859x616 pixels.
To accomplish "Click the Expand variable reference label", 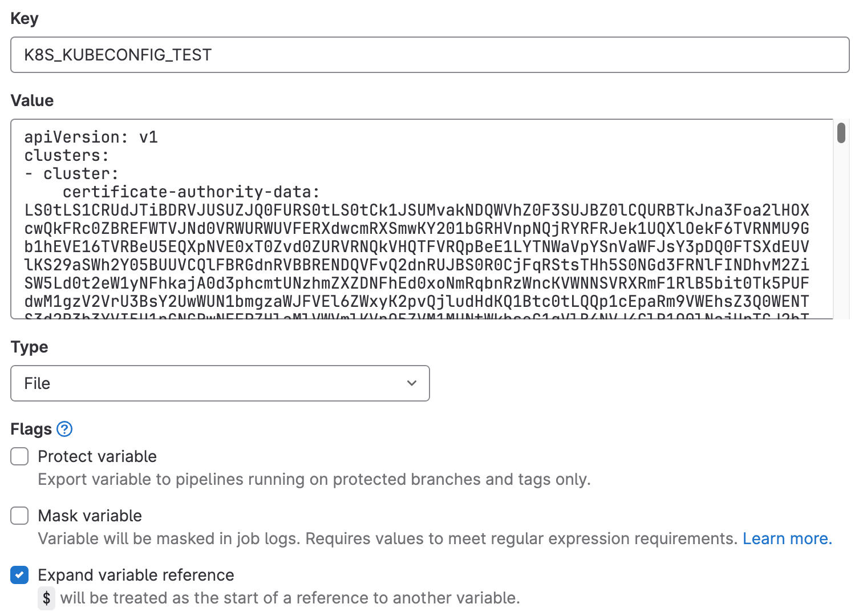I will click(136, 575).
